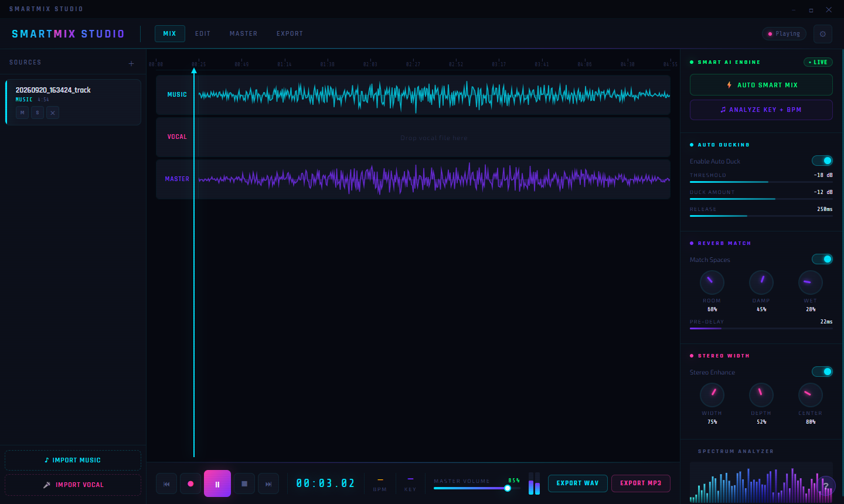Adjust the Room reverb knob
The height and width of the screenshot is (504, 844).
(712, 282)
